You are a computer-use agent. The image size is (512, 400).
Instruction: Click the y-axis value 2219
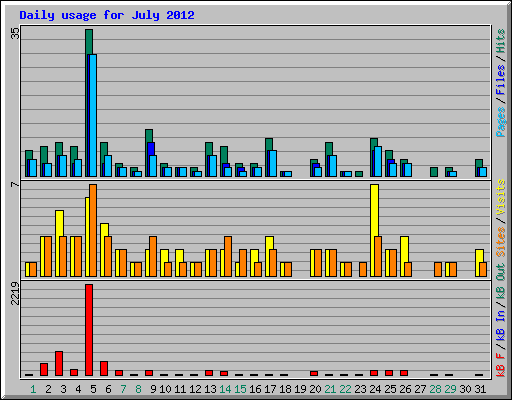15,294
